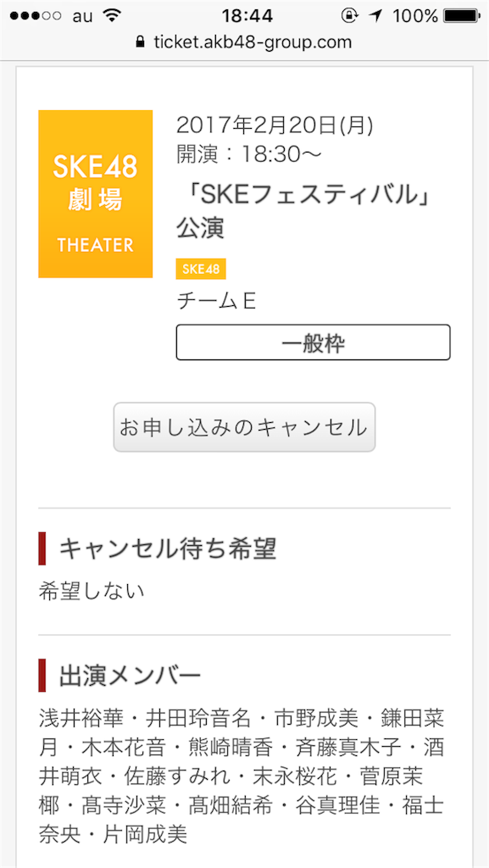Tap the padlock icon beside URL
Screen dimensions: 489x868
tap(141, 42)
